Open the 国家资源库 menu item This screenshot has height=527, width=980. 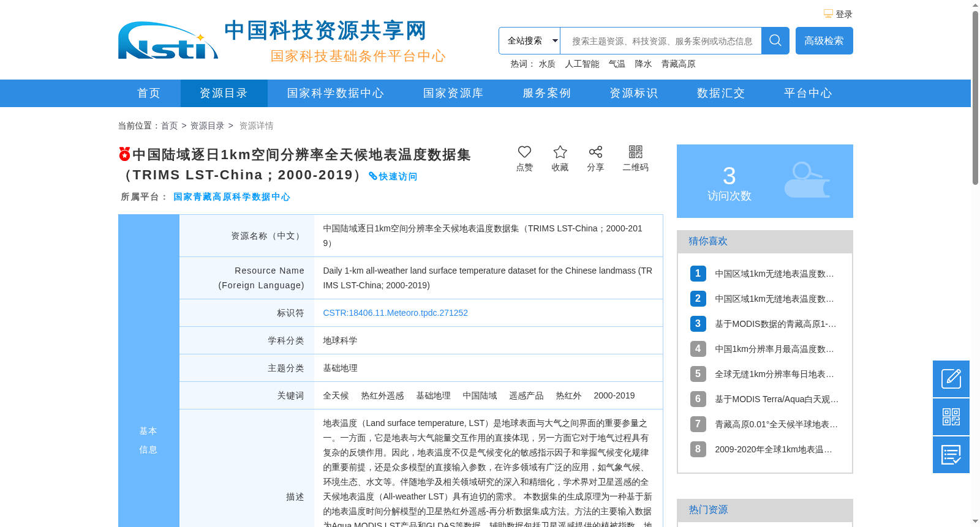click(453, 93)
